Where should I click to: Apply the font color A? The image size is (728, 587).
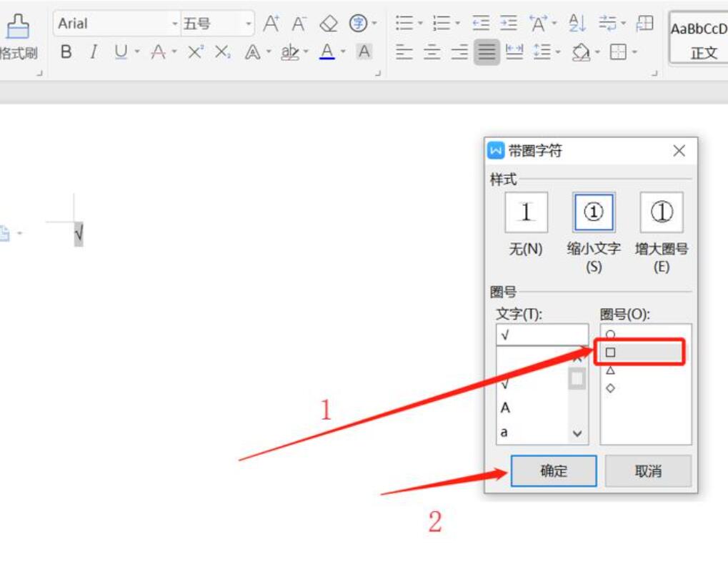pyautogui.click(x=327, y=51)
